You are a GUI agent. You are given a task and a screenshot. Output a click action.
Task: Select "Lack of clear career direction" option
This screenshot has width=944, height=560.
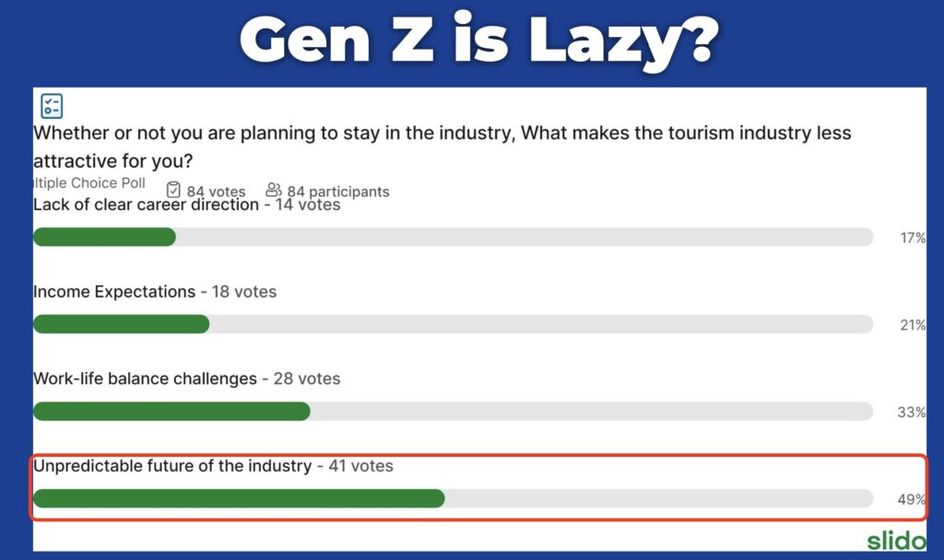(x=146, y=204)
